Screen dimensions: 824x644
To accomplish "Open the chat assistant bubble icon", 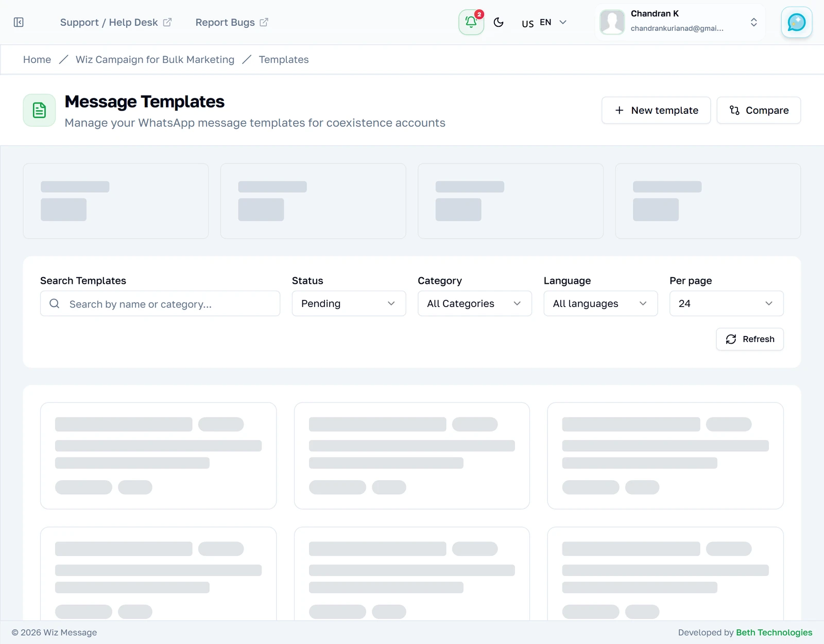I will click(x=796, y=22).
